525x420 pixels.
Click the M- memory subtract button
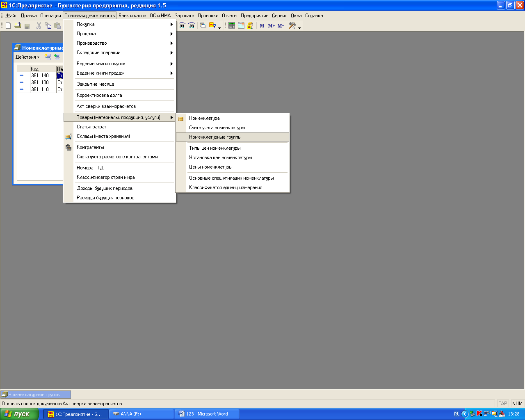pos(281,26)
